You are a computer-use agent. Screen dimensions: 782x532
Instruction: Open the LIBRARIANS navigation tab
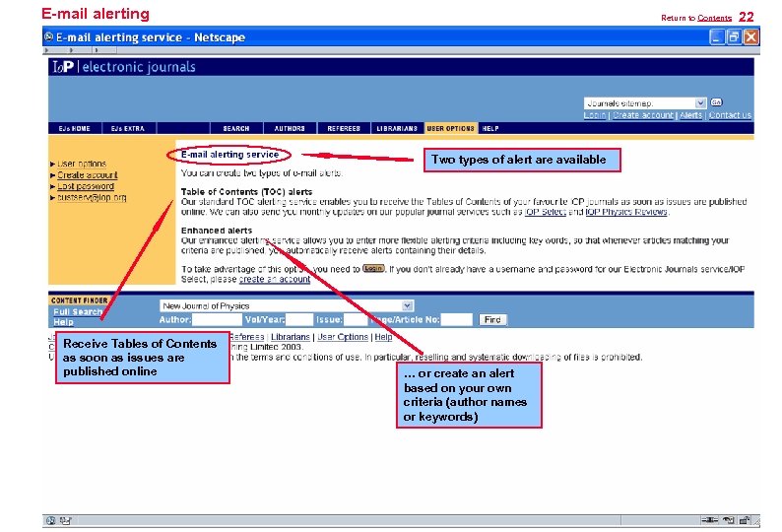tap(397, 128)
